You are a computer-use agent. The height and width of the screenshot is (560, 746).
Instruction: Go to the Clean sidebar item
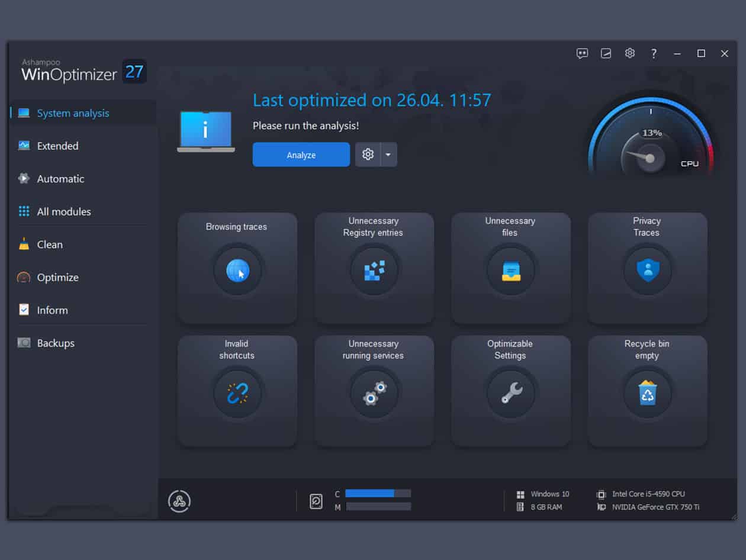[x=50, y=244]
